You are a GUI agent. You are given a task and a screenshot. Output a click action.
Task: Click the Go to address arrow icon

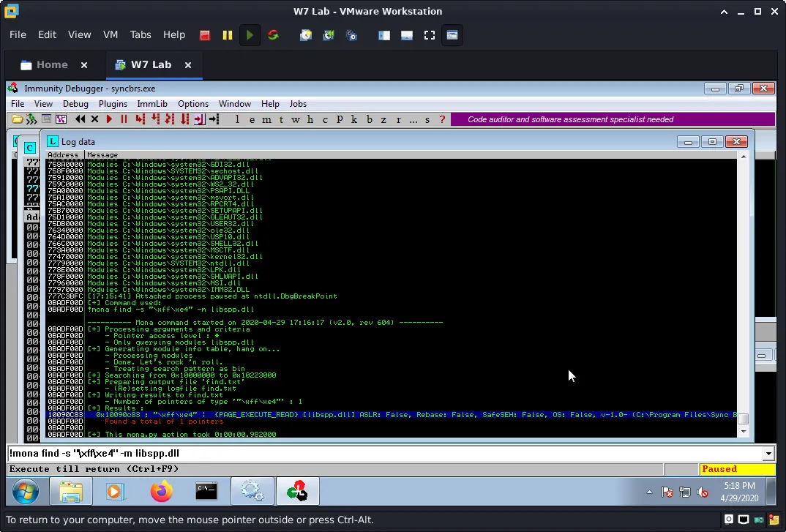pos(214,119)
